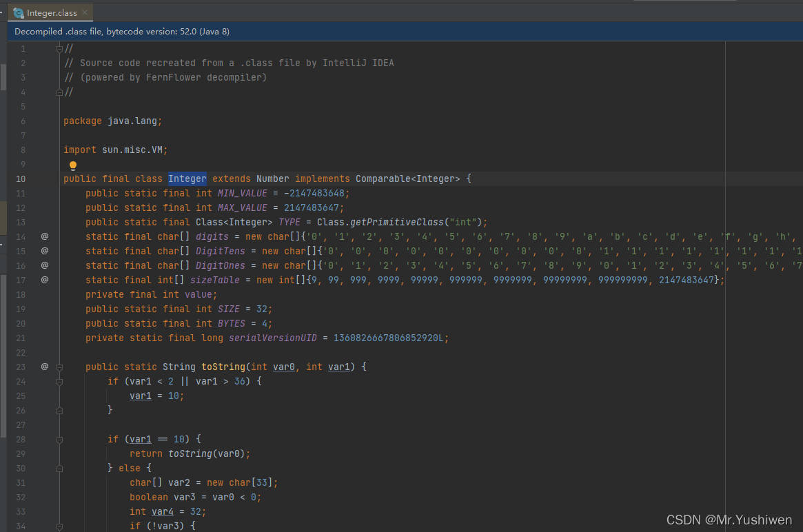Click the value field name on line 18
The width and height of the screenshot is (803, 532).
[x=199, y=294]
